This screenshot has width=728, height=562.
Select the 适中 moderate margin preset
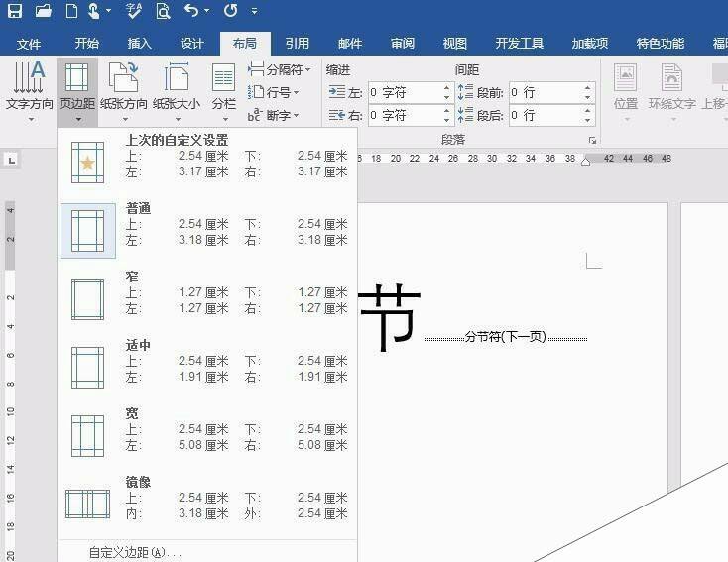point(207,367)
